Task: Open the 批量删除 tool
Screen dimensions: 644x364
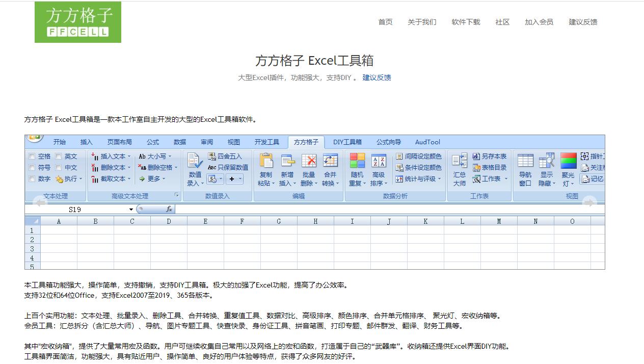Action: pyautogui.click(x=309, y=167)
